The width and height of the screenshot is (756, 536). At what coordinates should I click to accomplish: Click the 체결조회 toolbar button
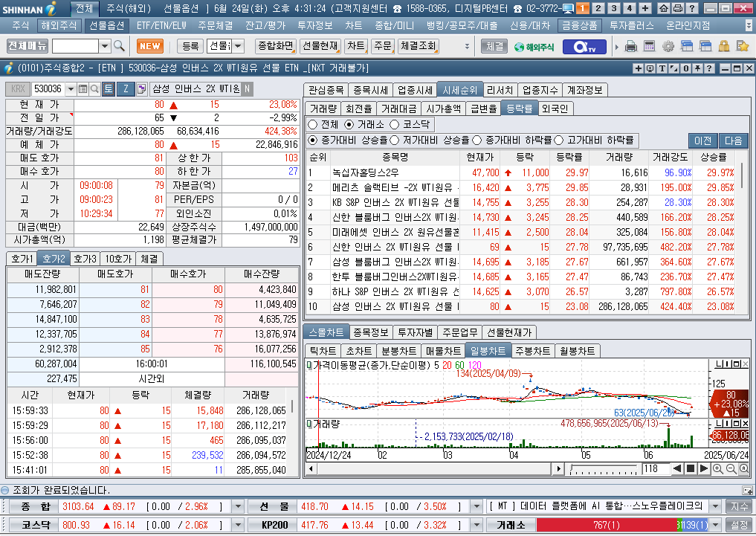click(x=419, y=46)
